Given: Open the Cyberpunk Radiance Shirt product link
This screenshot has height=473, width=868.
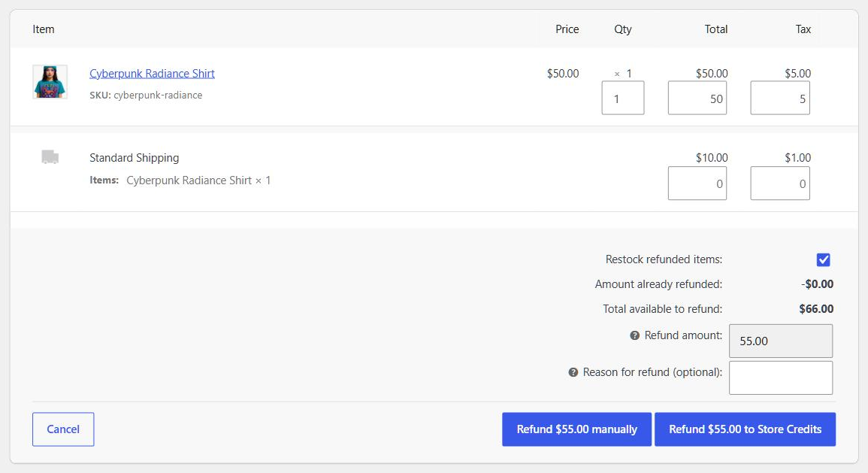Looking at the screenshot, I should click(x=153, y=74).
